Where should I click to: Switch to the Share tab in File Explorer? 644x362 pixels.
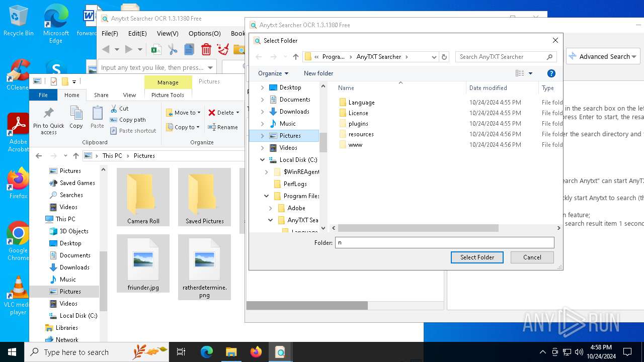point(101,95)
